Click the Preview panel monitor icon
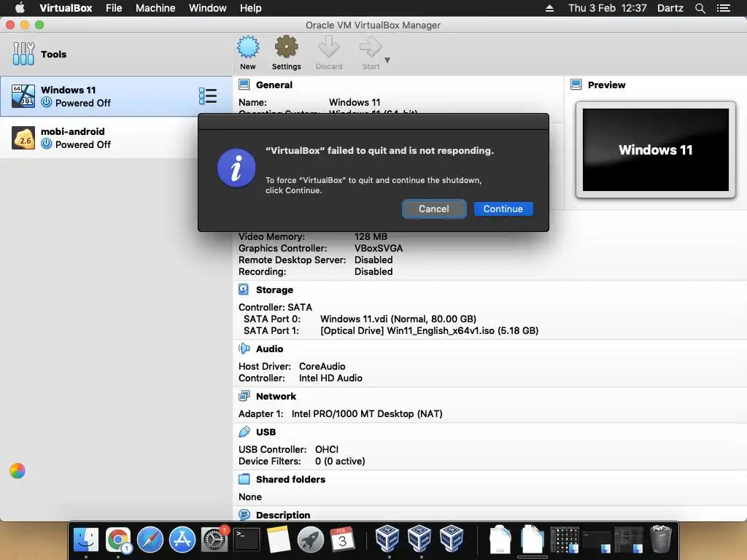This screenshot has width=747, height=560. click(576, 85)
